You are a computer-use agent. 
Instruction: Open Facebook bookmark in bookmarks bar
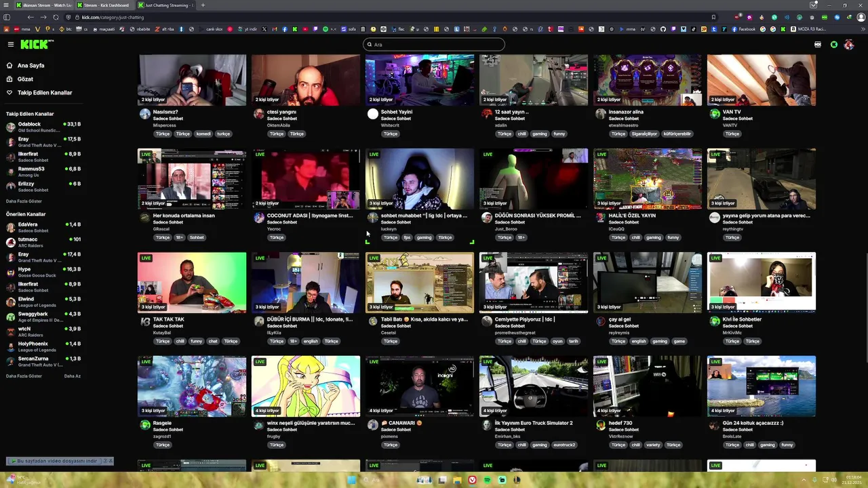click(x=743, y=29)
